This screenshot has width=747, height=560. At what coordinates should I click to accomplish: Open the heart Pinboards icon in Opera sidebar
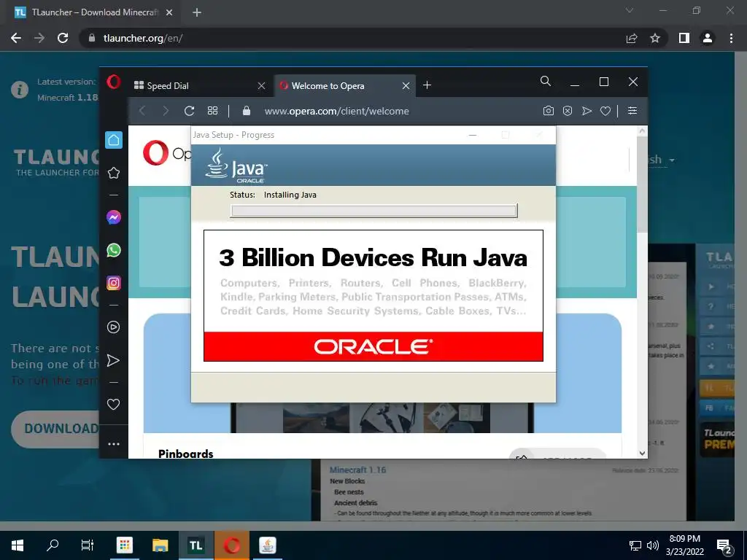tap(113, 404)
